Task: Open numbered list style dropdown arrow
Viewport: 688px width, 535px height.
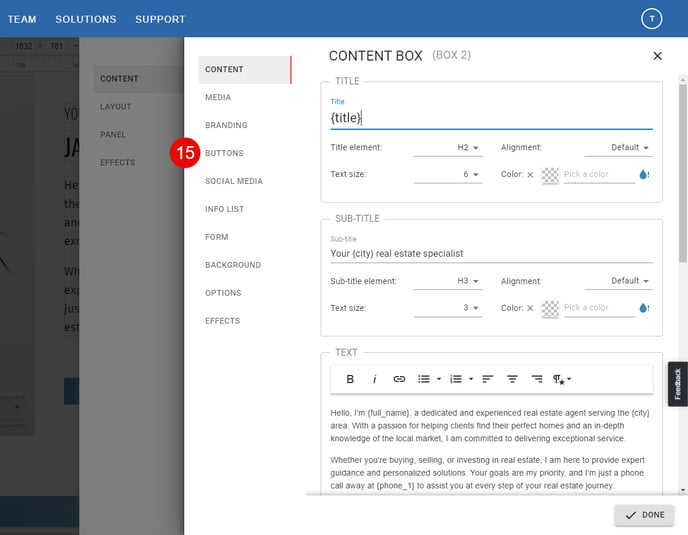Action: pos(471,379)
